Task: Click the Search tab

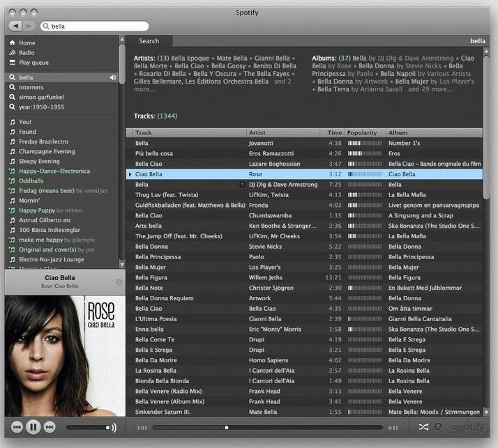Action: (x=149, y=41)
